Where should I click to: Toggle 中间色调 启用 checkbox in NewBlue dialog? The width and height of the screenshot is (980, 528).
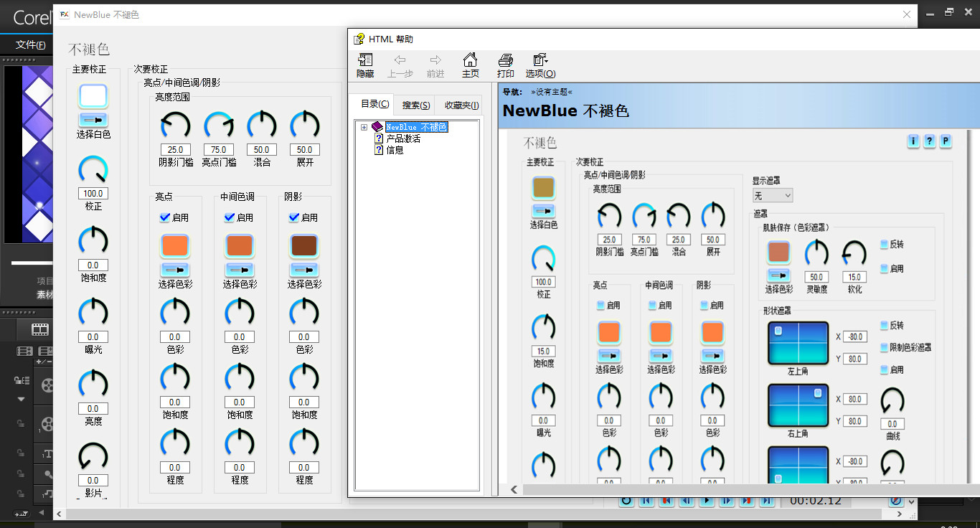click(x=230, y=217)
